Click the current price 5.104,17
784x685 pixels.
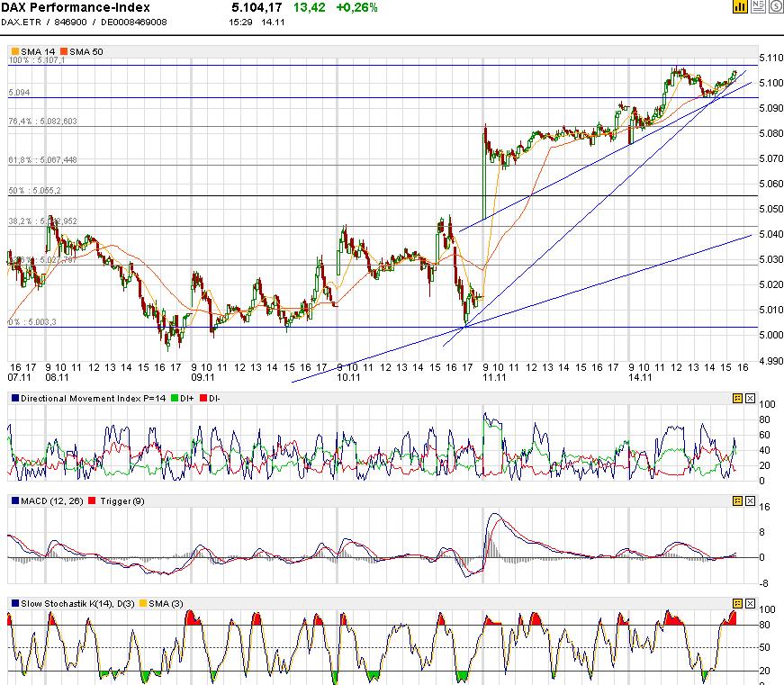pos(257,7)
